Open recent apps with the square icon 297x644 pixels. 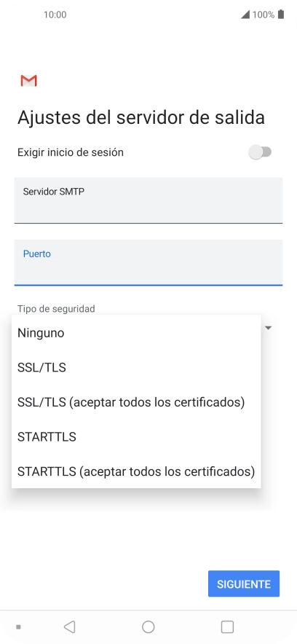coord(227,627)
